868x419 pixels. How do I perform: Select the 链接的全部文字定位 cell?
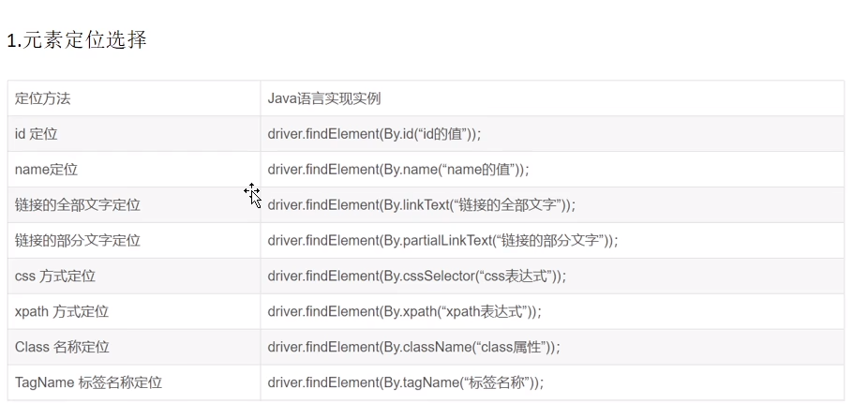pyautogui.click(x=134, y=204)
